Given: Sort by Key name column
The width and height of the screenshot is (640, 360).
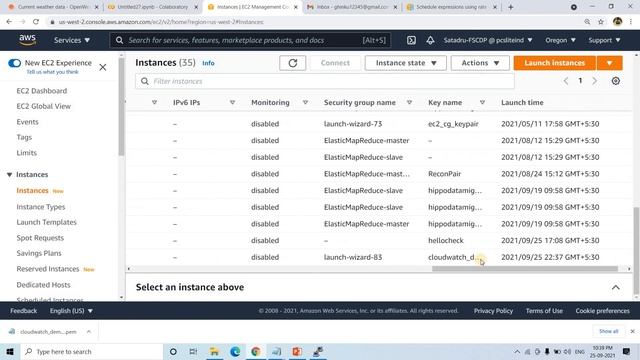Looking at the screenshot, I should pyautogui.click(x=482, y=102).
